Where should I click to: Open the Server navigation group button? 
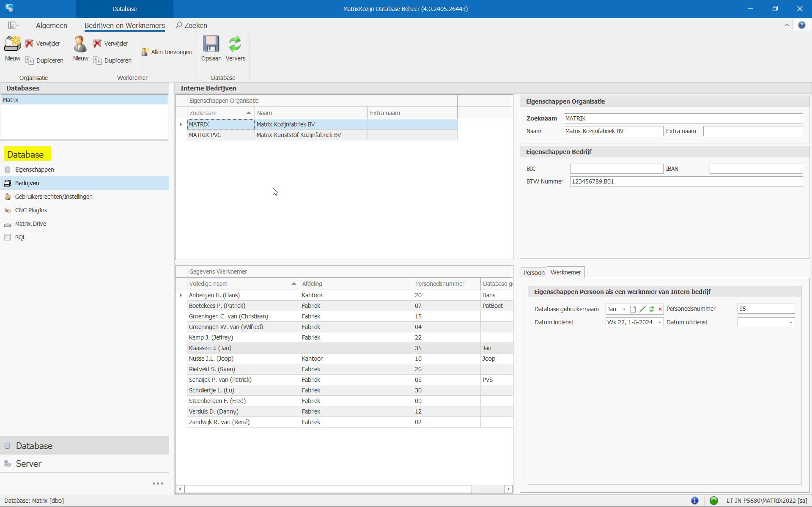(85, 463)
